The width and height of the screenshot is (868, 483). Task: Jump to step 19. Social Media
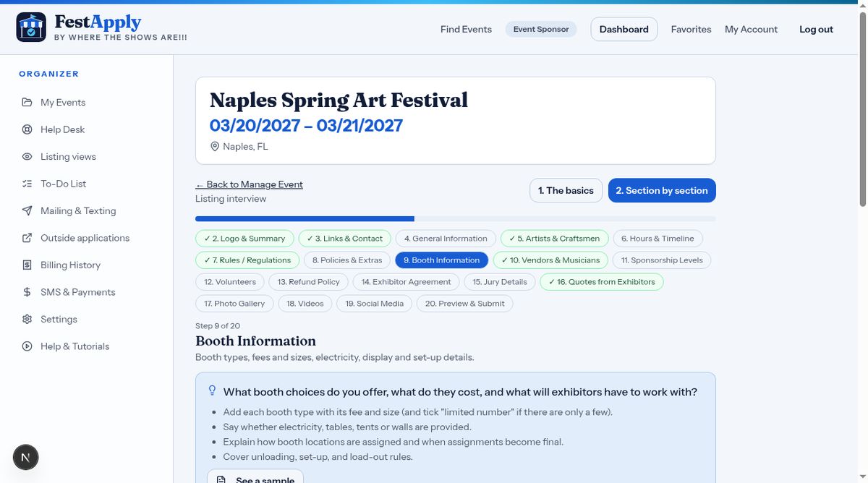pyautogui.click(x=375, y=304)
